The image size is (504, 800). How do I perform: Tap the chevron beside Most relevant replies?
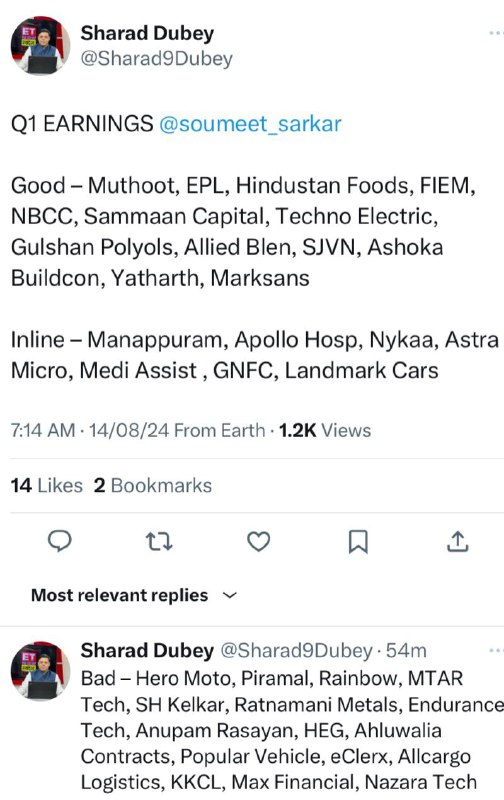[231, 595]
